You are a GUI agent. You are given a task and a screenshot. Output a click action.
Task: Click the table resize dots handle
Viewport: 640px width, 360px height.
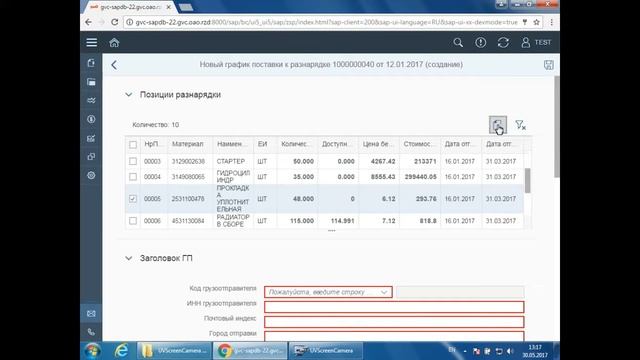[x=331, y=231]
